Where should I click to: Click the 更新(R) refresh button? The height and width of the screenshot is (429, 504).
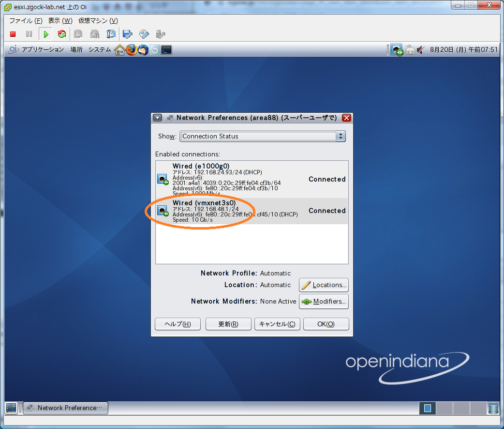click(228, 324)
